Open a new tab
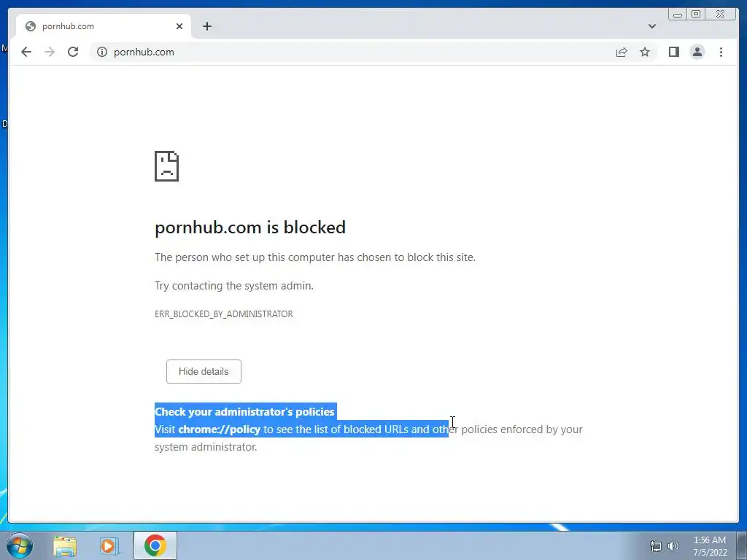747x560 pixels. (x=206, y=26)
